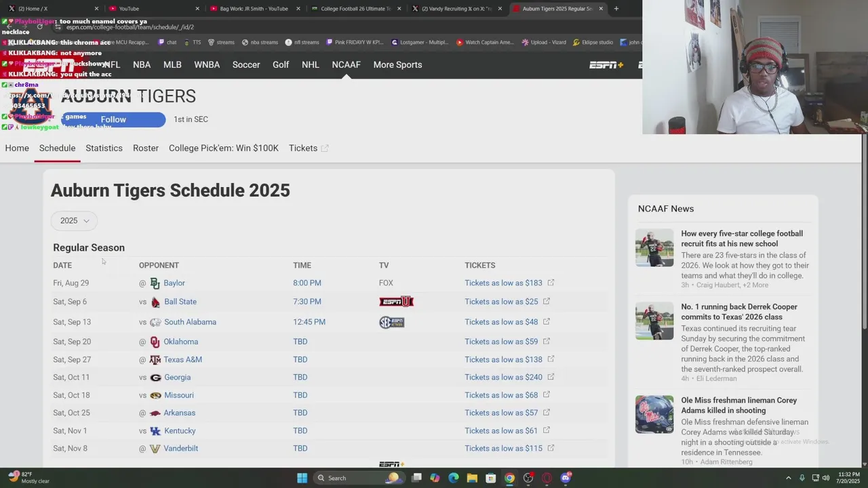The width and height of the screenshot is (868, 488).
Task: Launch Microsoft Edge from taskbar
Action: pyautogui.click(x=454, y=478)
